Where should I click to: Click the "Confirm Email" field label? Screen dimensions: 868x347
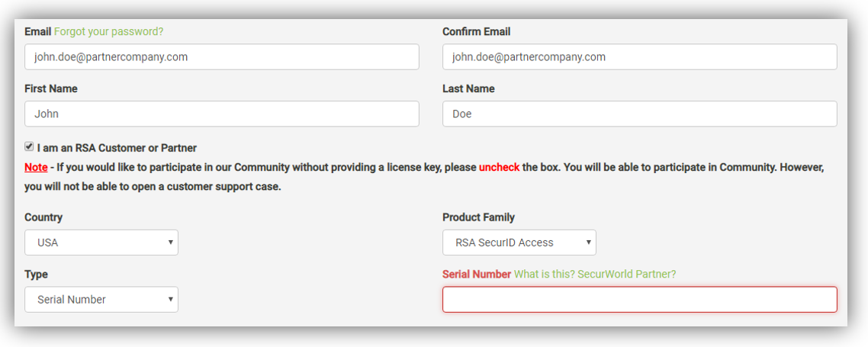476,31
